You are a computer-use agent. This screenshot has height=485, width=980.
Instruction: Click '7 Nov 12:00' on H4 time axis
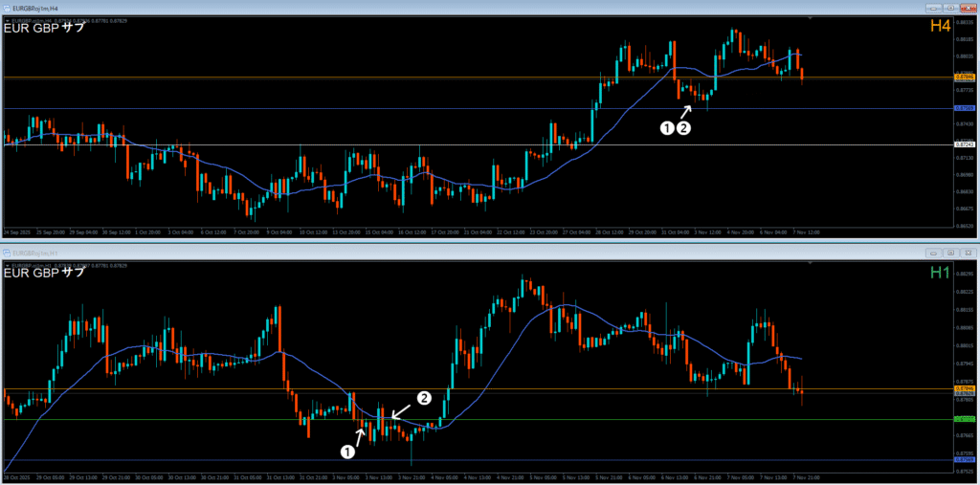pos(806,231)
